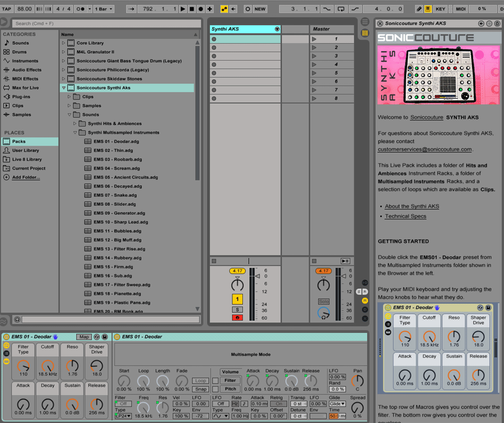This screenshot has height=423, width=504.
Task: Toggle the KEY map mode switch
Action: point(440,9)
